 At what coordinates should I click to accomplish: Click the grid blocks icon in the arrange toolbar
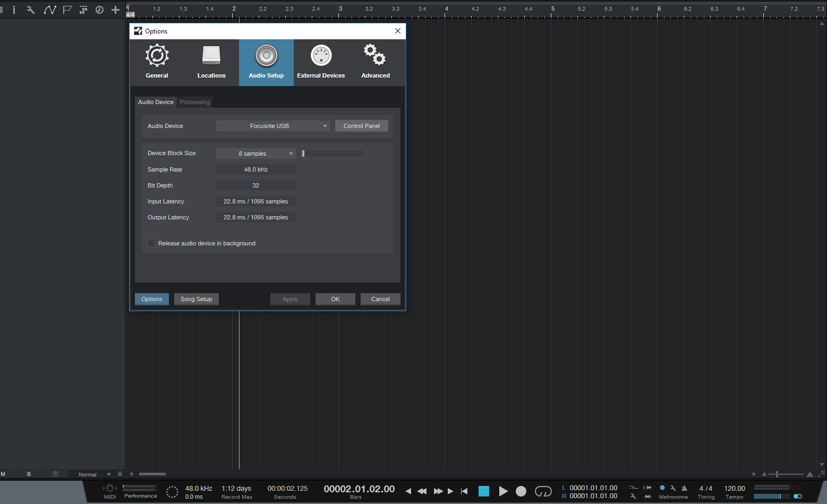click(x=83, y=10)
